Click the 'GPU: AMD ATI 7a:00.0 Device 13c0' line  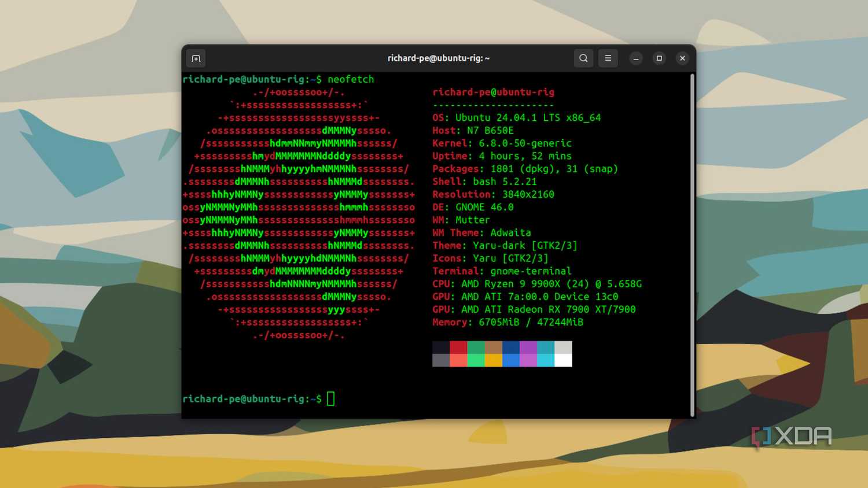(x=525, y=297)
